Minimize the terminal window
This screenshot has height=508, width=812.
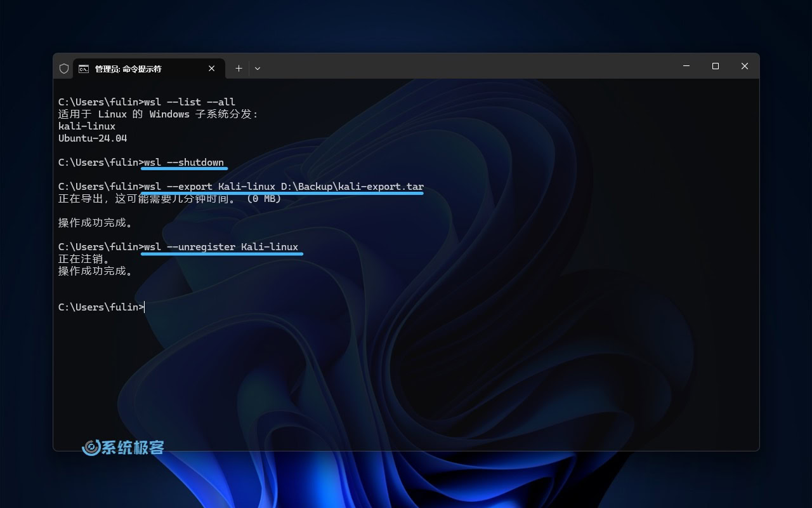pos(686,66)
